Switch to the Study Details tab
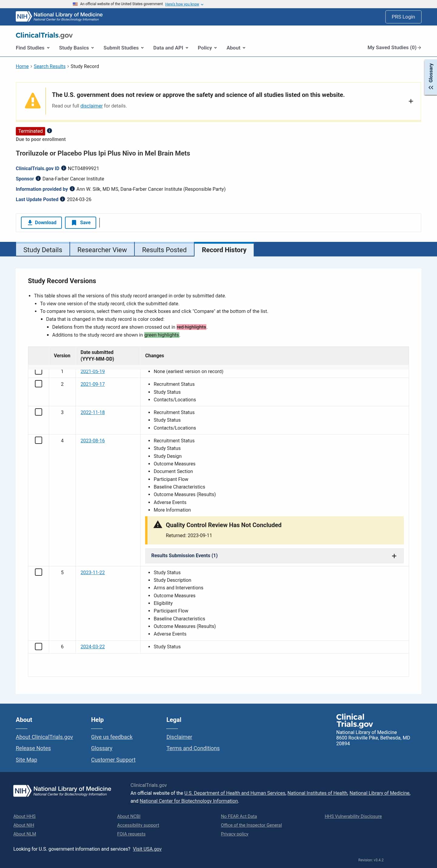Screen dimensions: 437x868 (43, 250)
